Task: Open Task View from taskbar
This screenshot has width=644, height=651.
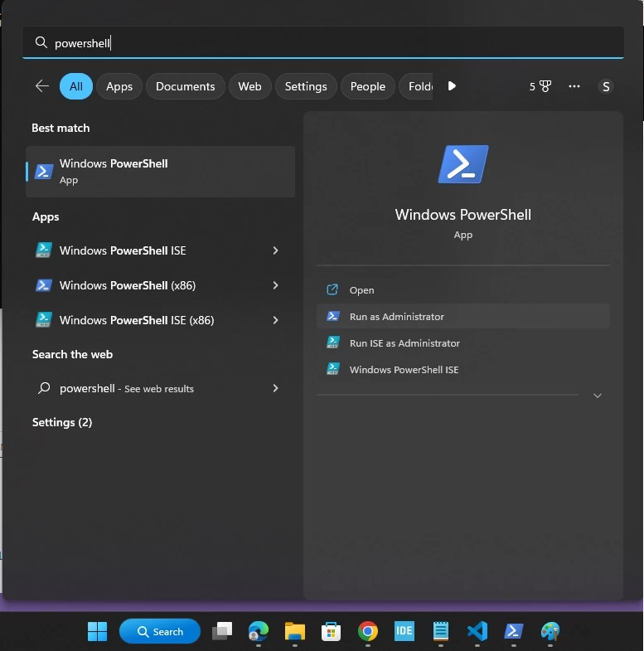Action: 222,631
